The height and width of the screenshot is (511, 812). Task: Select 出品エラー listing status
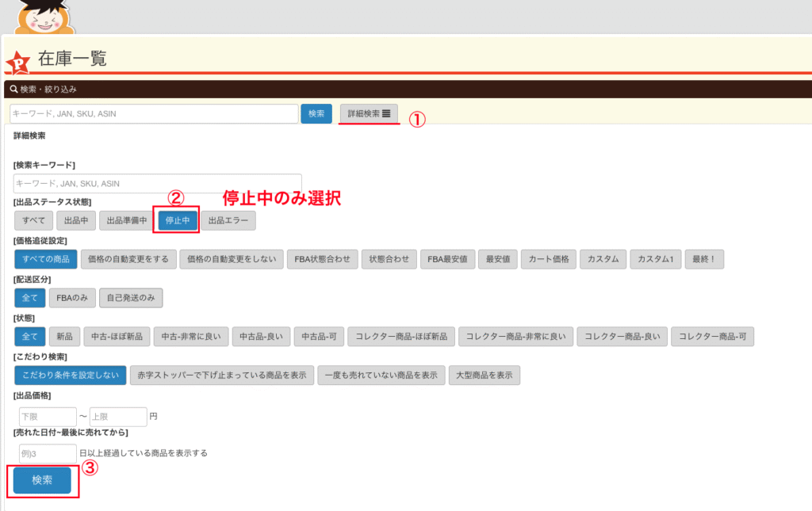click(x=228, y=220)
